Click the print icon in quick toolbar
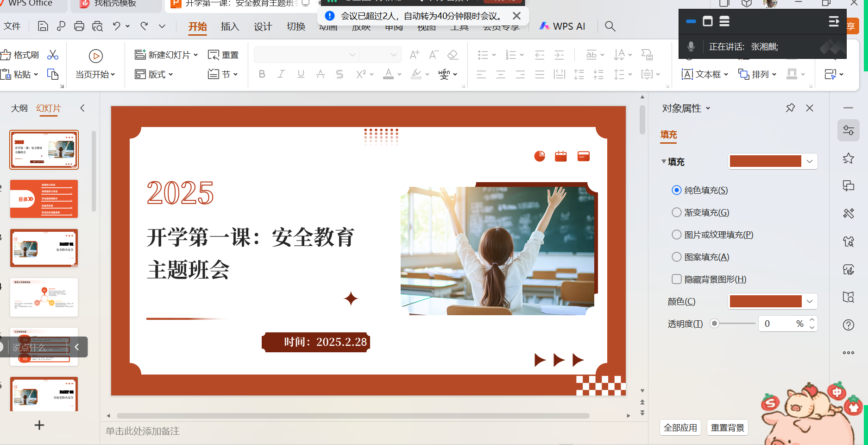Image resolution: width=868 pixels, height=445 pixels. (x=79, y=26)
